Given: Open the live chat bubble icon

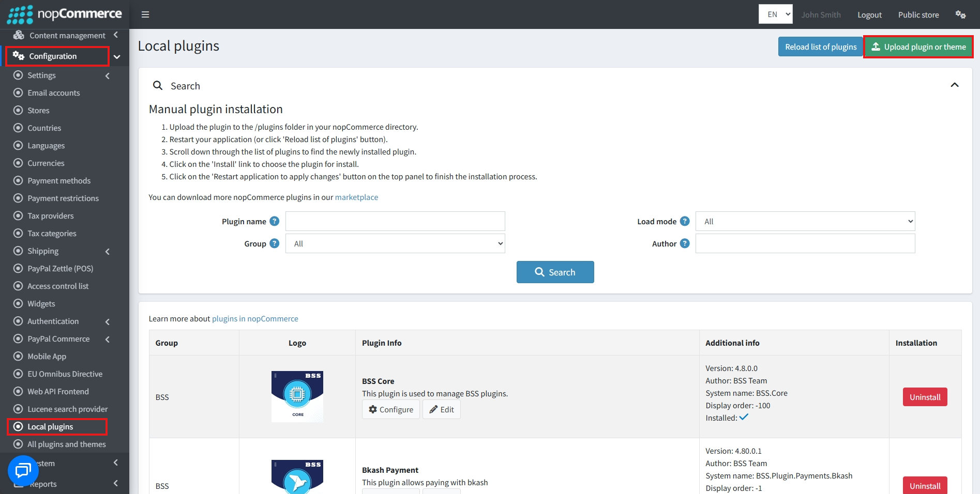Looking at the screenshot, I should pos(23,471).
